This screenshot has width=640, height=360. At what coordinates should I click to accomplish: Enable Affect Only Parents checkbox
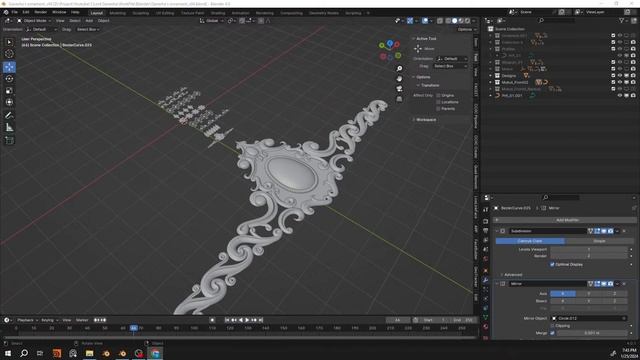coord(438,109)
